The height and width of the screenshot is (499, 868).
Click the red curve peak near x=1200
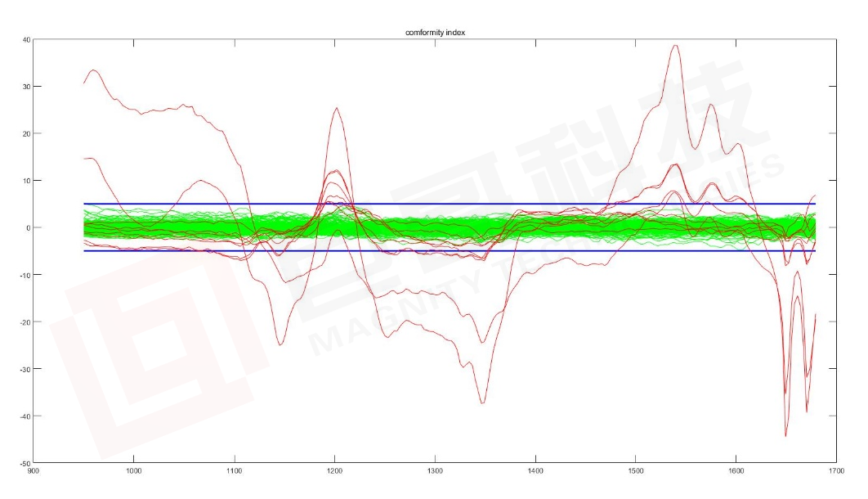[336, 109]
